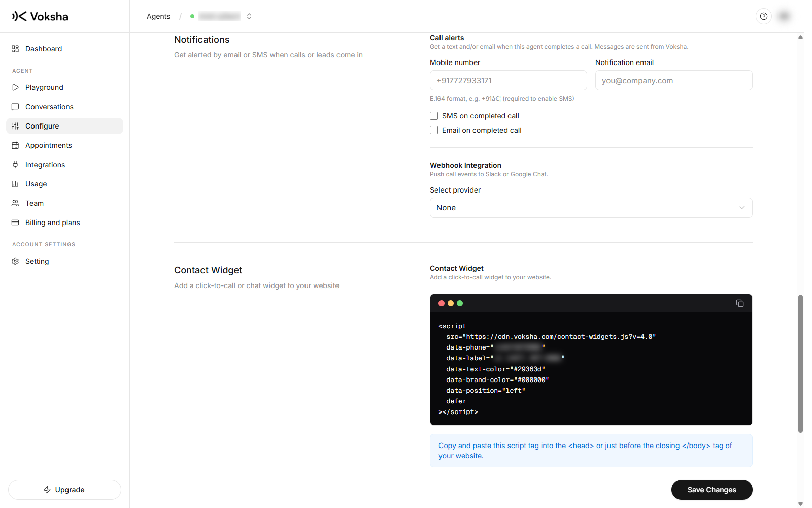Open the Select provider dropdown
Image resolution: width=812 pixels, height=508 pixels.
pos(591,208)
